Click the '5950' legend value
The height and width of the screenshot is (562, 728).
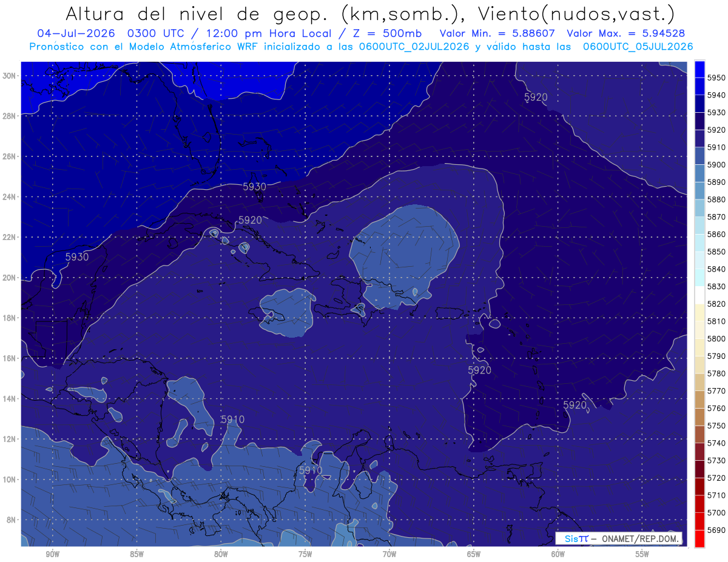[716, 78]
